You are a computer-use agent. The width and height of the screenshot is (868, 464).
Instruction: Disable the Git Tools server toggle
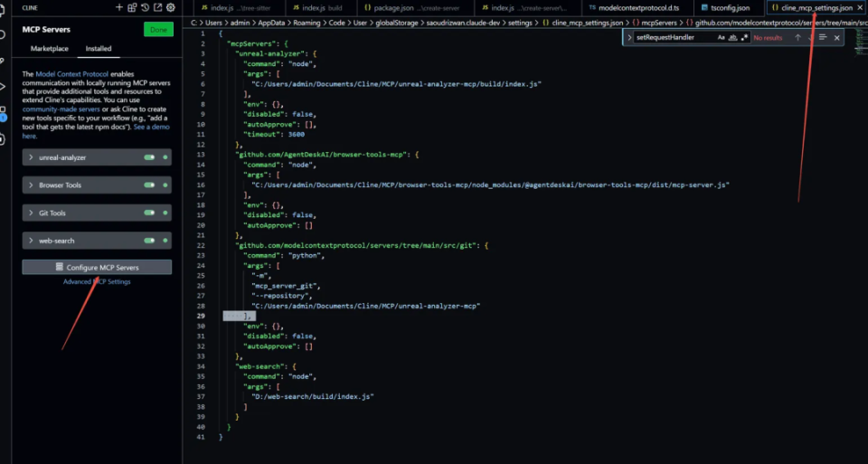pyautogui.click(x=149, y=213)
